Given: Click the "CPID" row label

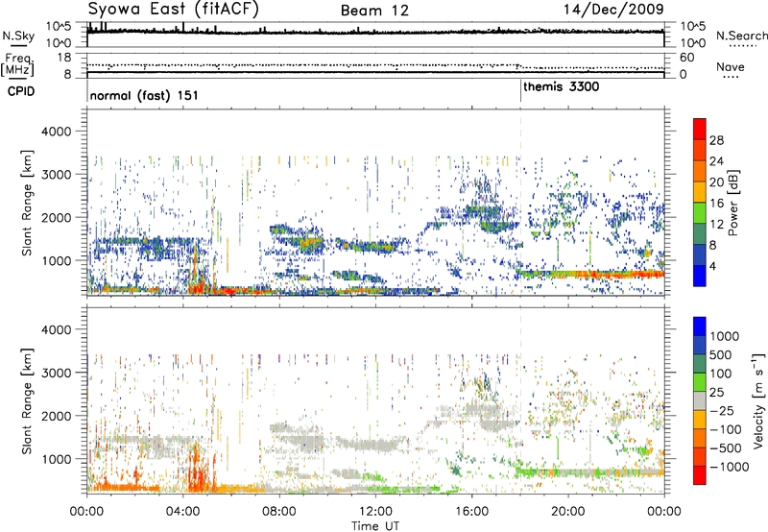Looking at the screenshot, I should 21,91.
